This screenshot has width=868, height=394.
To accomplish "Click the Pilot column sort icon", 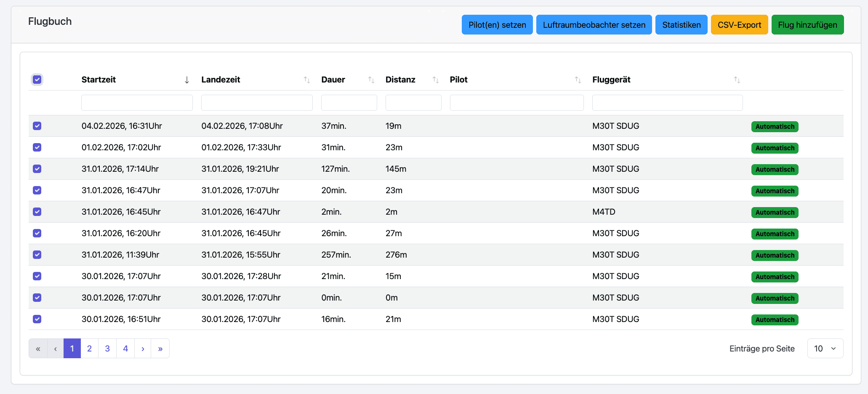I will pyautogui.click(x=578, y=80).
